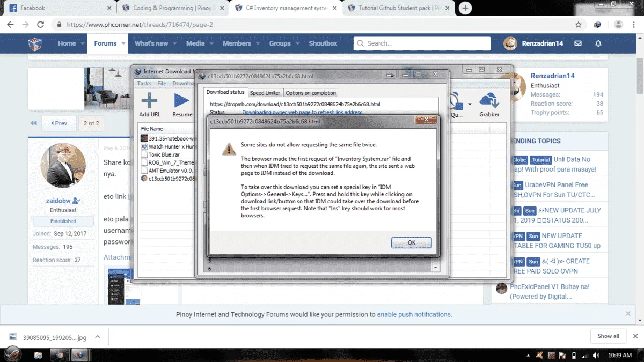Switch to the Download status tab

pyautogui.click(x=225, y=92)
